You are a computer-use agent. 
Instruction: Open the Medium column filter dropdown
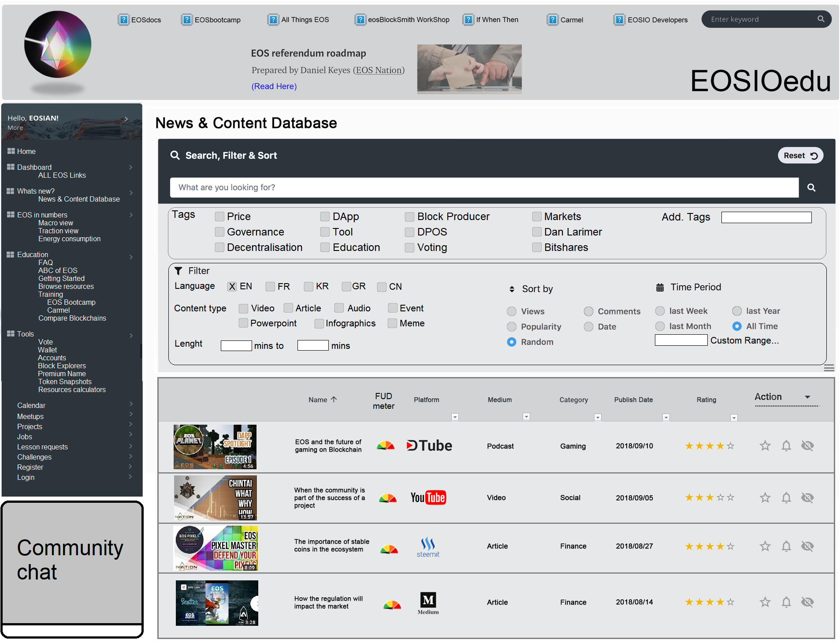(x=526, y=417)
